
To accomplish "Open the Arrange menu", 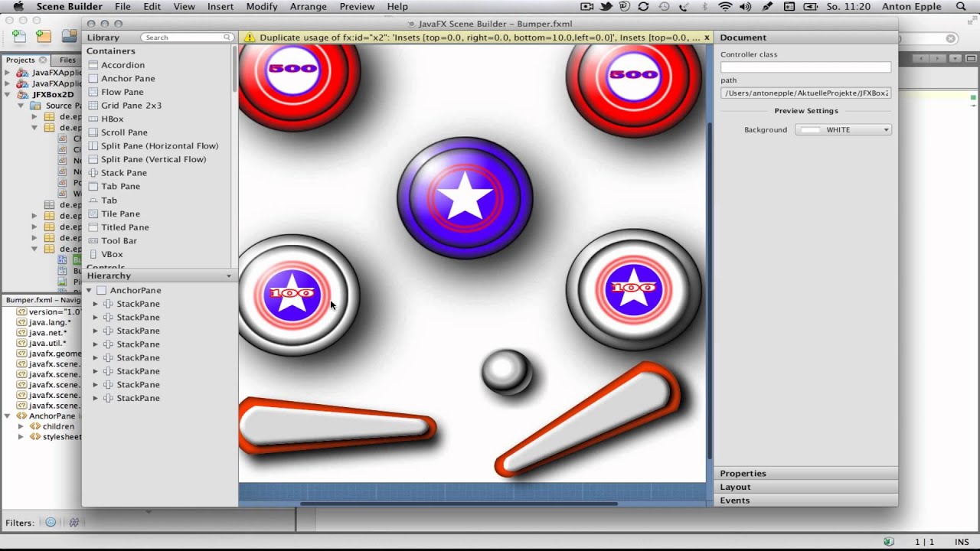I will click(x=309, y=7).
